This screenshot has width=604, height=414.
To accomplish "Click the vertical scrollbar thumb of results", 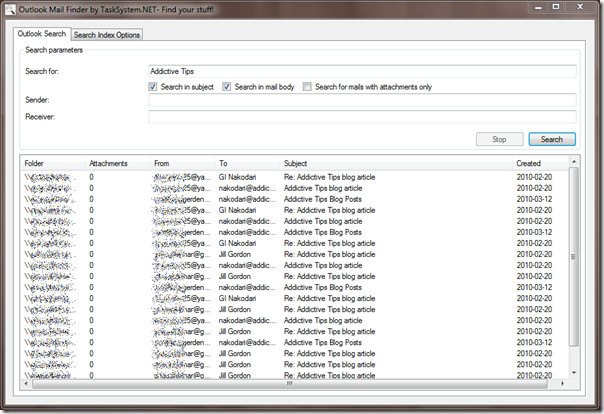I will coord(574,256).
